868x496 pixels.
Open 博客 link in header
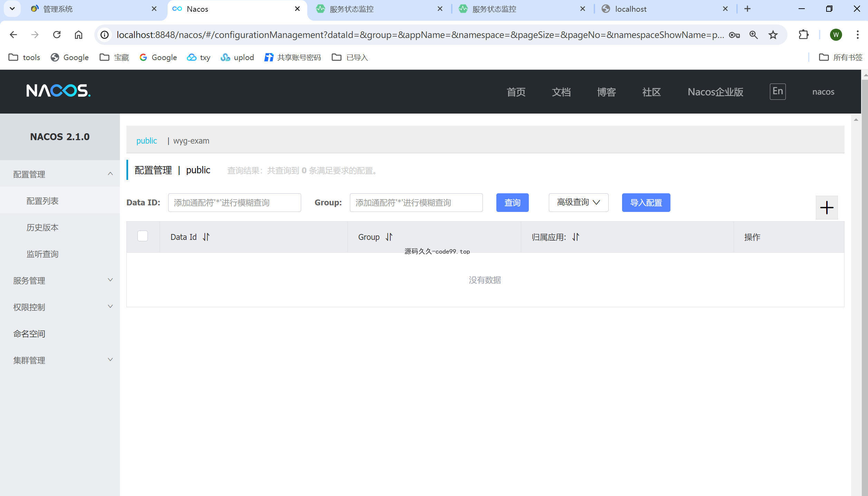click(606, 92)
